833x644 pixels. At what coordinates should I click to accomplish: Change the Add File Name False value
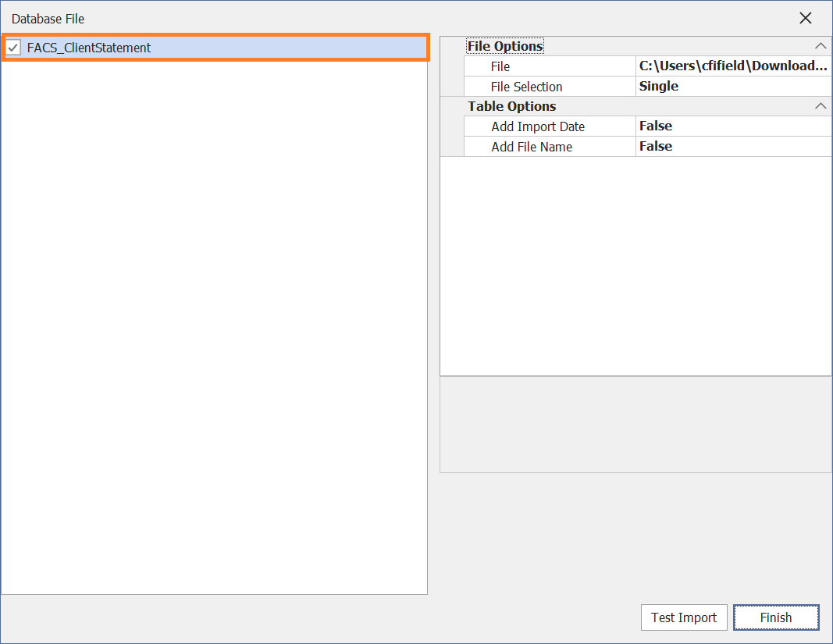pyautogui.click(x=733, y=146)
